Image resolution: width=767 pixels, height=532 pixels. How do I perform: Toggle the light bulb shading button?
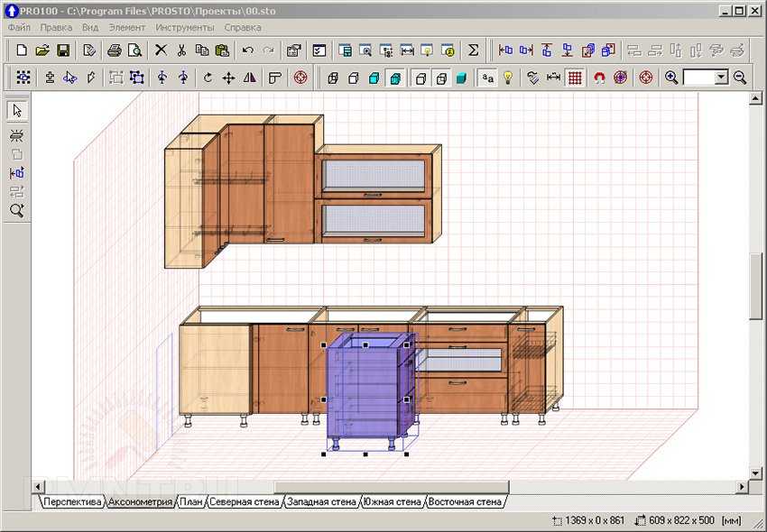click(508, 78)
